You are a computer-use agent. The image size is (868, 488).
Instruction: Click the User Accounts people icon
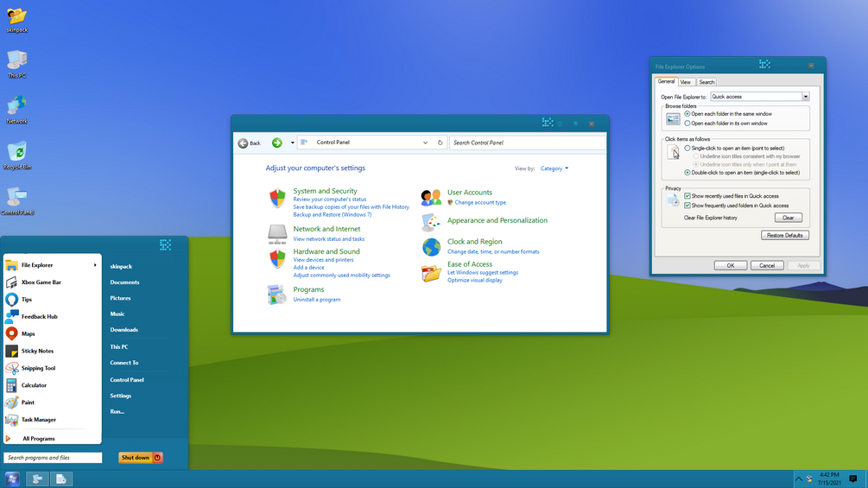click(431, 197)
